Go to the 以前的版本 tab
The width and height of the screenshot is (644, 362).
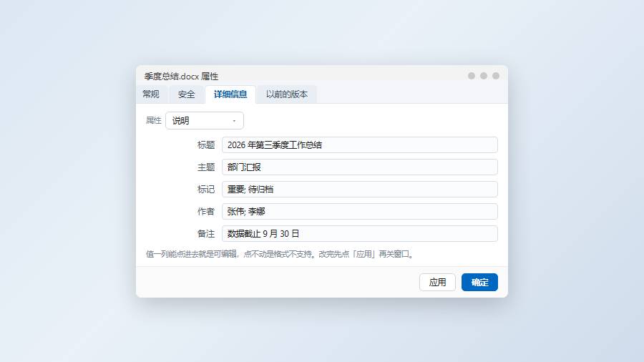coord(287,94)
